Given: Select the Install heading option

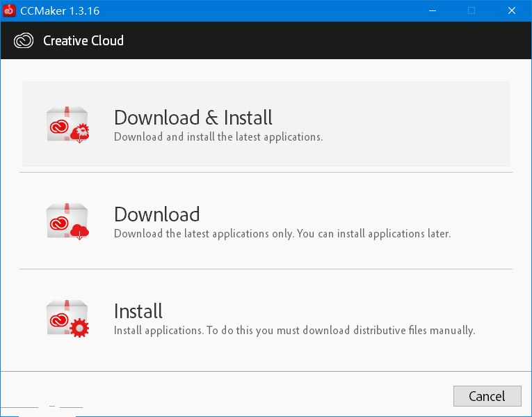Looking at the screenshot, I should tap(138, 311).
